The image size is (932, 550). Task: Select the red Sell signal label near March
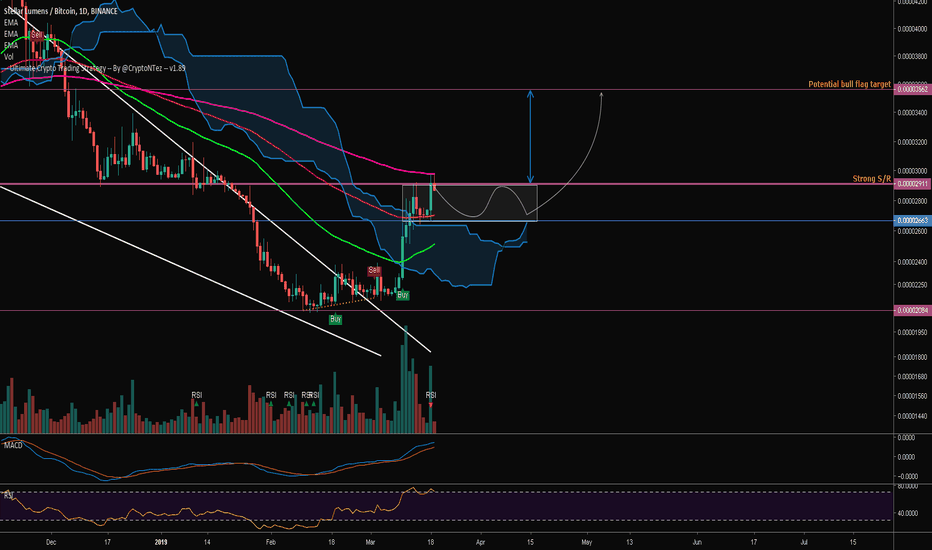tap(374, 271)
